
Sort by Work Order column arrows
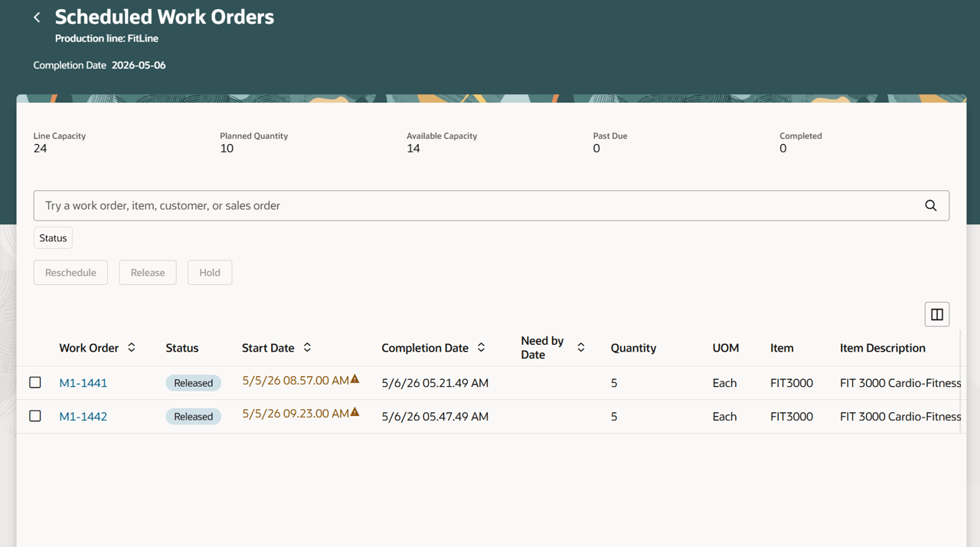tap(132, 347)
